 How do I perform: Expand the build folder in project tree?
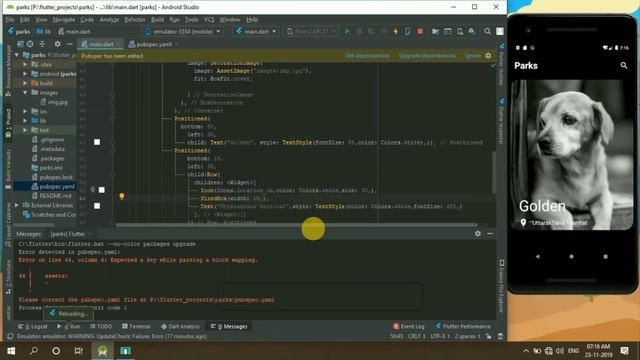pyautogui.click(x=25, y=83)
